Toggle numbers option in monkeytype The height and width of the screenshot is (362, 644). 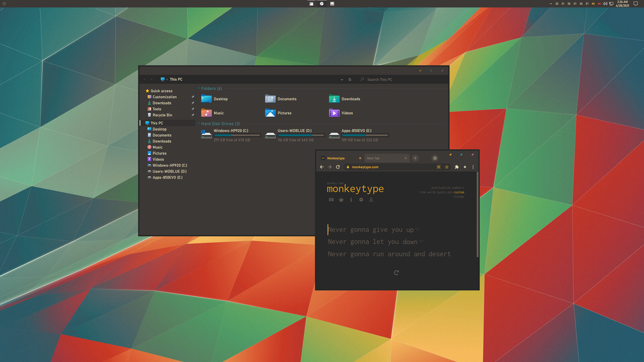(458, 188)
